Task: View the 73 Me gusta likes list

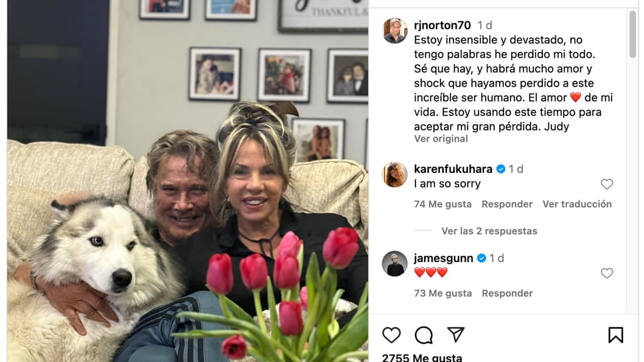Action: [443, 293]
